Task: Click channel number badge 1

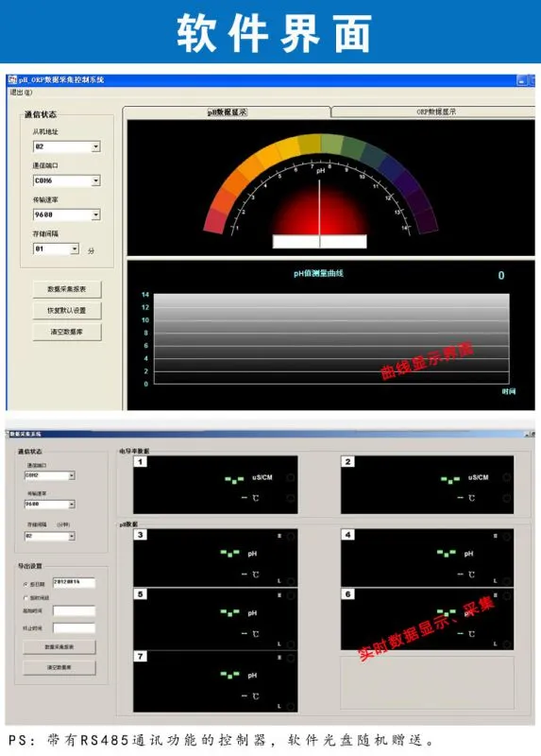Action: click(x=140, y=462)
